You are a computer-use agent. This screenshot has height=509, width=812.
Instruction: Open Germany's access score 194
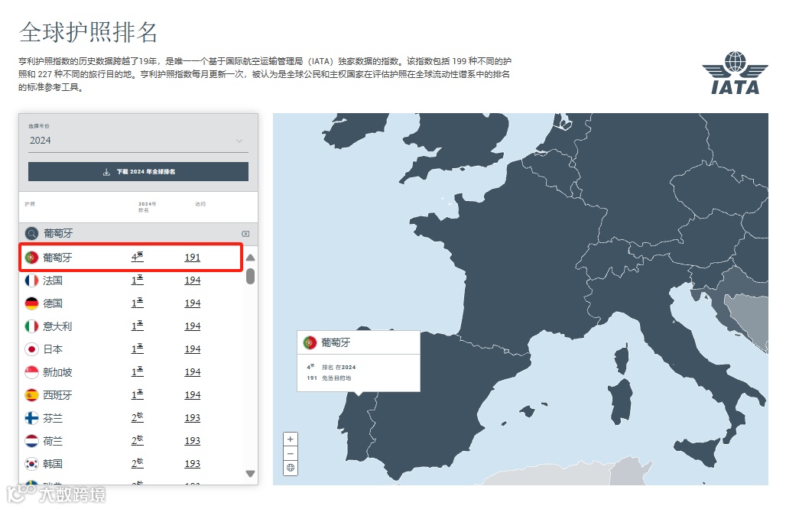(192, 303)
